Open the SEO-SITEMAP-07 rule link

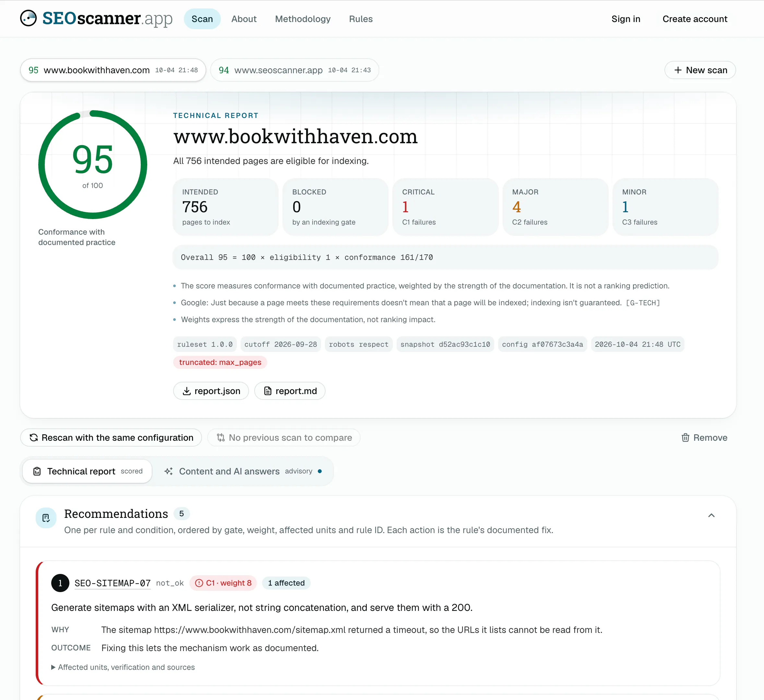click(113, 583)
